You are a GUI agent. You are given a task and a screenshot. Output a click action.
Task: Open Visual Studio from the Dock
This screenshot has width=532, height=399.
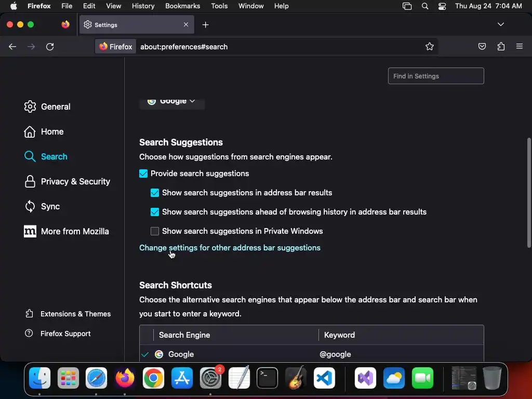tap(365, 378)
